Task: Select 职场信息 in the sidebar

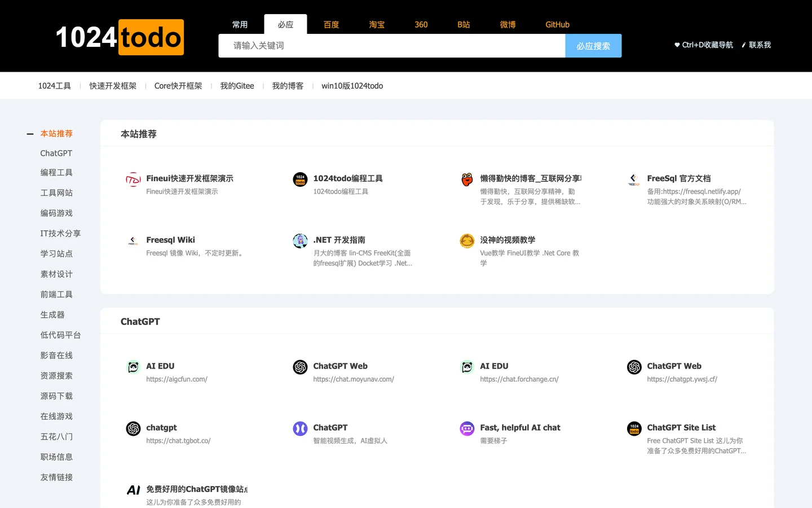Action: point(56,457)
